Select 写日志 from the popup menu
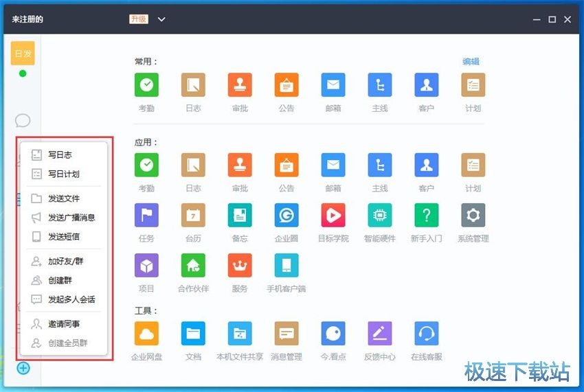The image size is (584, 392). 64,155
